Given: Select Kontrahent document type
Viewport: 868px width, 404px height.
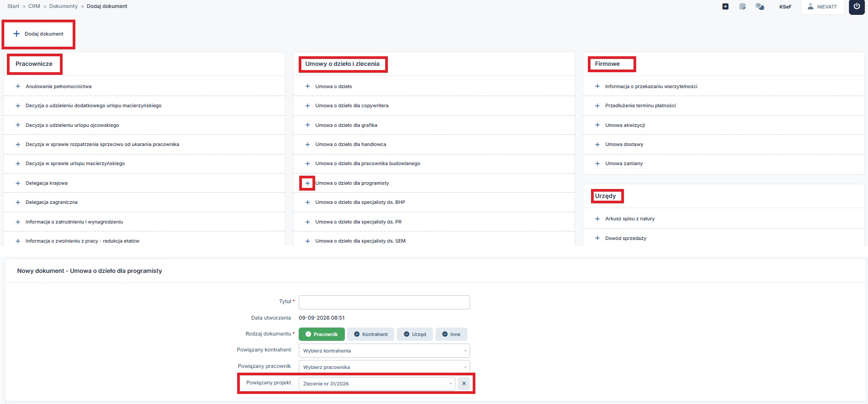Looking at the screenshot, I should pyautogui.click(x=371, y=334).
